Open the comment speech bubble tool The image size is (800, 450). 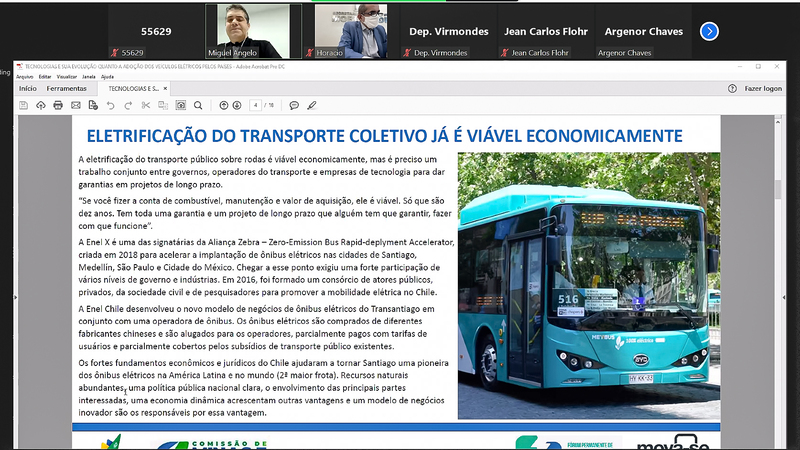pos(295,105)
